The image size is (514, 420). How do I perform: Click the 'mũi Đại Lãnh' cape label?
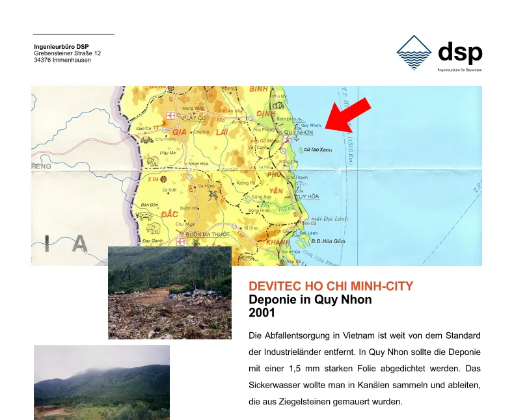tap(329, 218)
